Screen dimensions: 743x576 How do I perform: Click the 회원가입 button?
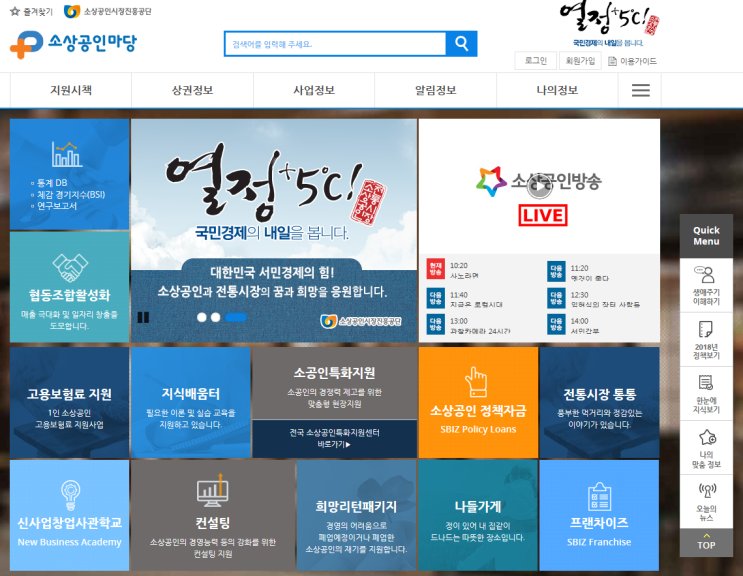[580, 61]
